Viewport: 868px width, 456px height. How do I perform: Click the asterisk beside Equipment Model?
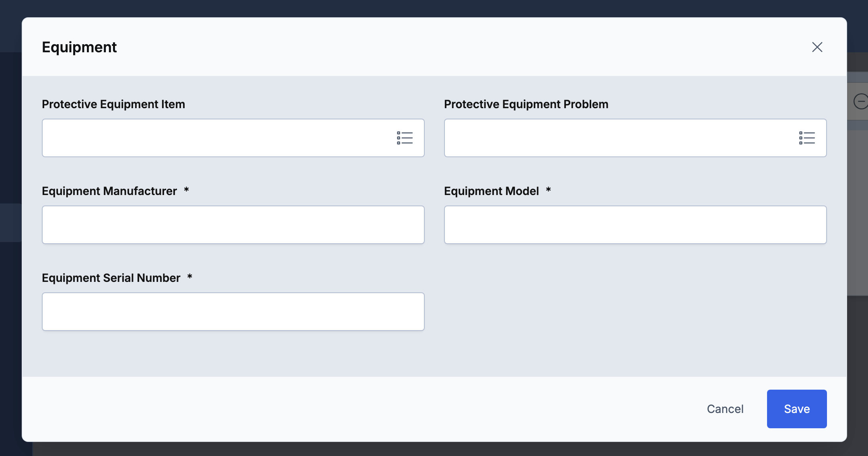(x=548, y=190)
